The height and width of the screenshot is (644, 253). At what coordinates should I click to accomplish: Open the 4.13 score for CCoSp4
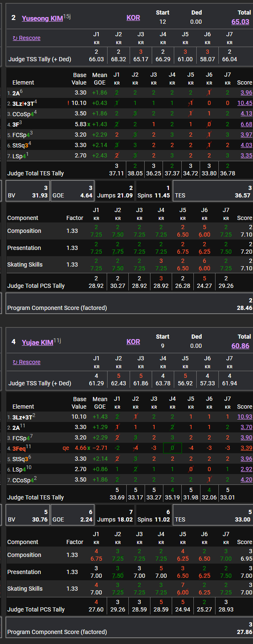246,113
